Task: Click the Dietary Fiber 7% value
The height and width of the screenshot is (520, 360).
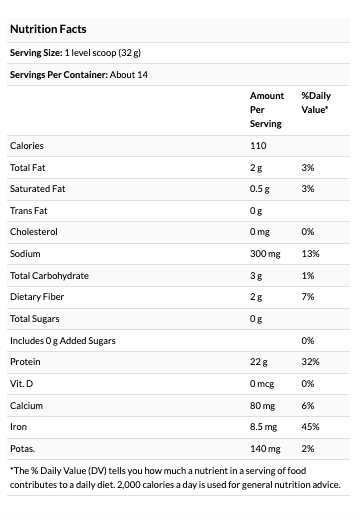Action: 308,297
